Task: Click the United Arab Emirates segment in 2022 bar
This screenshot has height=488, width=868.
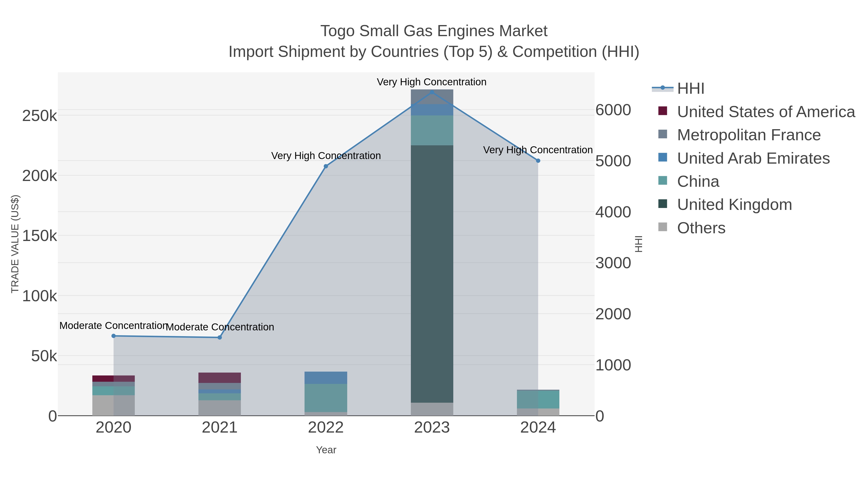Action: 326,378
